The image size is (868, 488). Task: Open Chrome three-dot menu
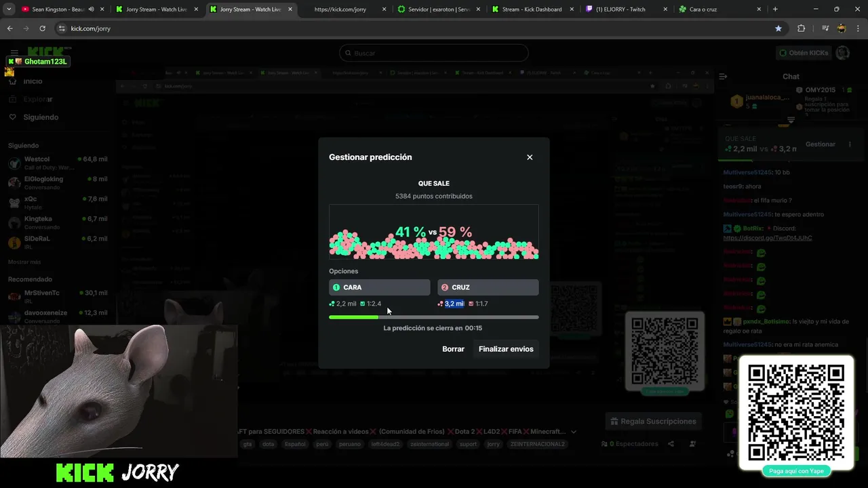[x=858, y=28]
